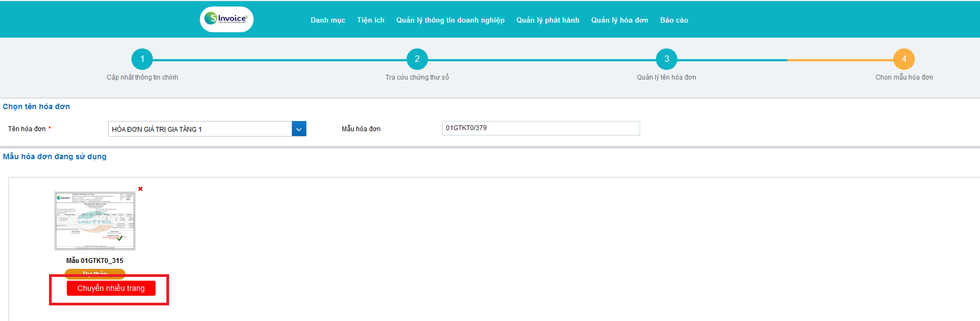This screenshot has width=980, height=321.
Task: Click the Tra cứu chứng thư số step label
Action: coord(417,77)
